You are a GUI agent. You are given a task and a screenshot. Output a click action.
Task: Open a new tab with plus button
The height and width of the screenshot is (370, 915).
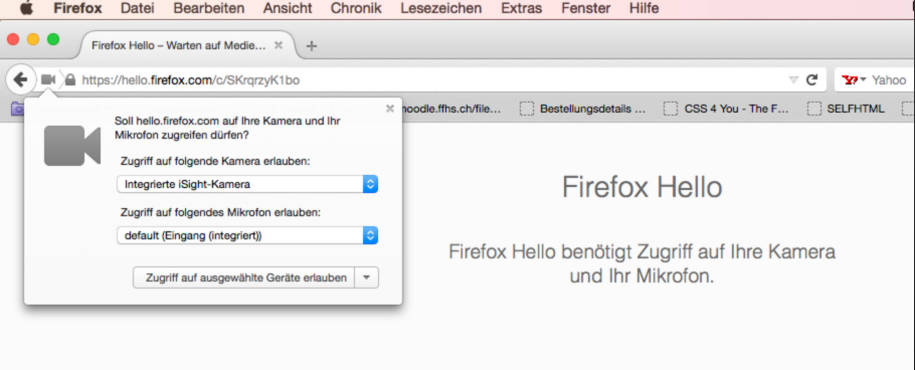coord(312,46)
